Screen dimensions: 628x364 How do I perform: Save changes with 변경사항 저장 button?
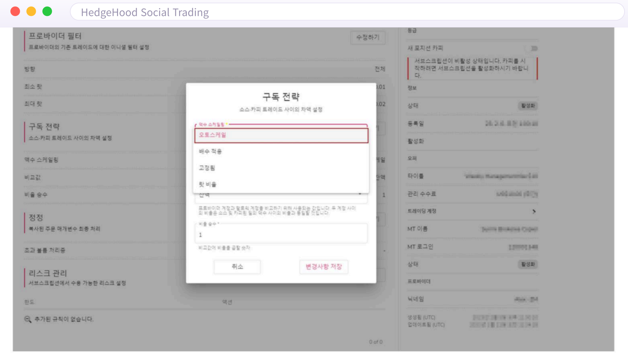[x=324, y=267]
